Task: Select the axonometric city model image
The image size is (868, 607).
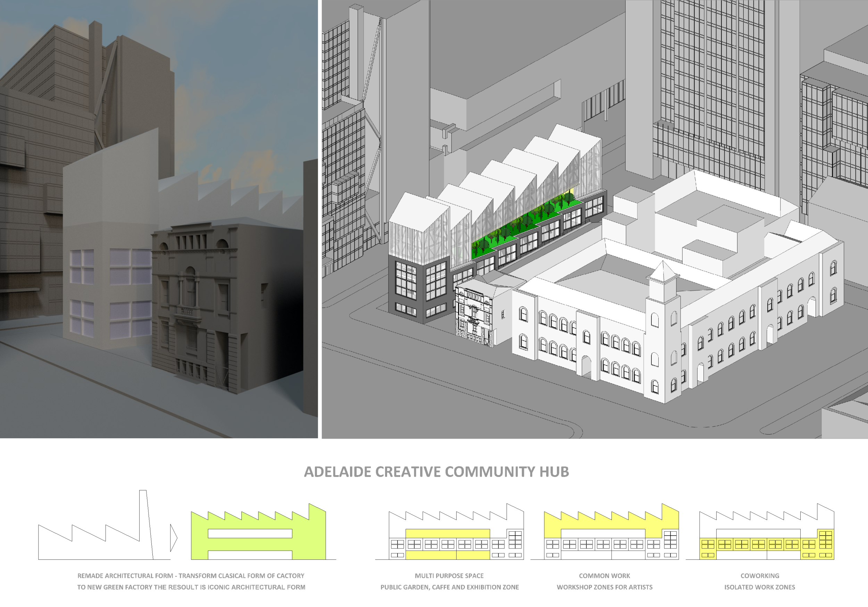Action: (595, 219)
